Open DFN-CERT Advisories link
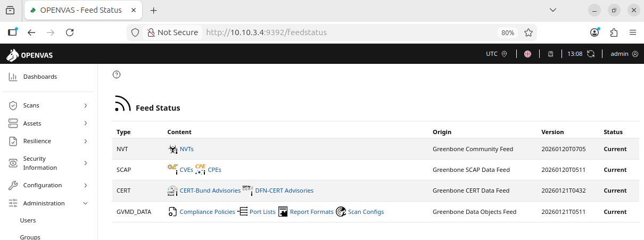644x240 pixels. [x=284, y=191]
